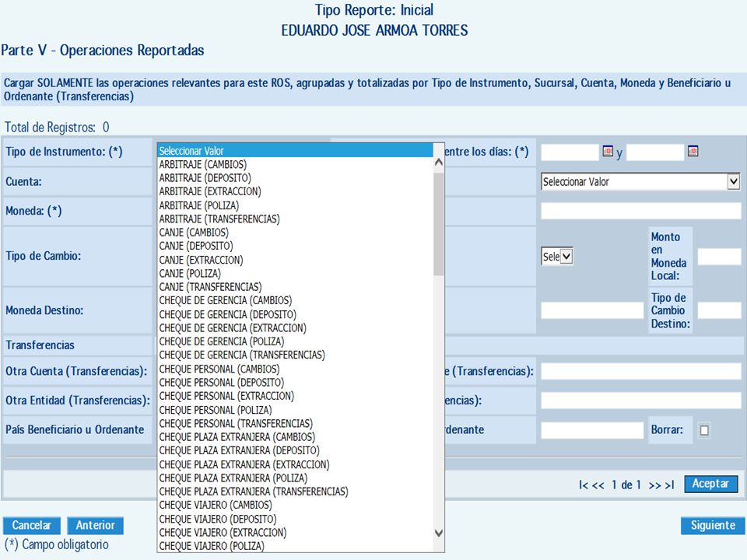The image size is (747, 560).
Task: Focus the input in the Moneda Destino row
Action: pyautogui.click(x=592, y=310)
